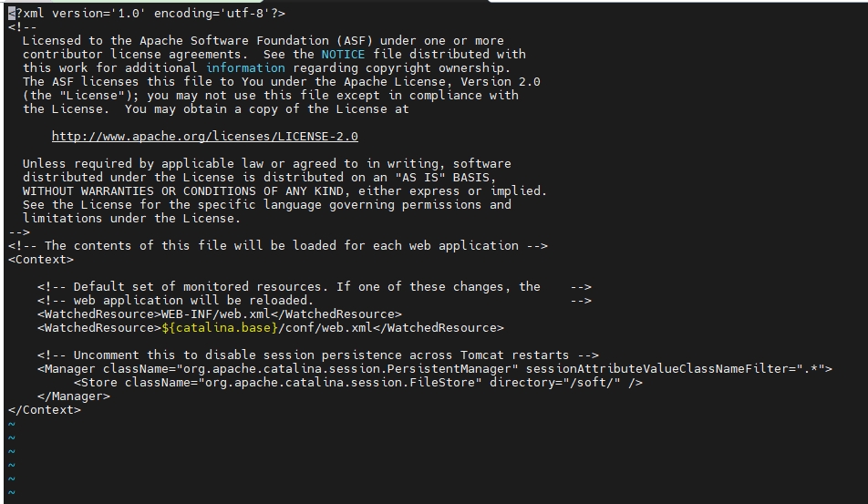Click the closing </Context> tag

click(x=45, y=410)
